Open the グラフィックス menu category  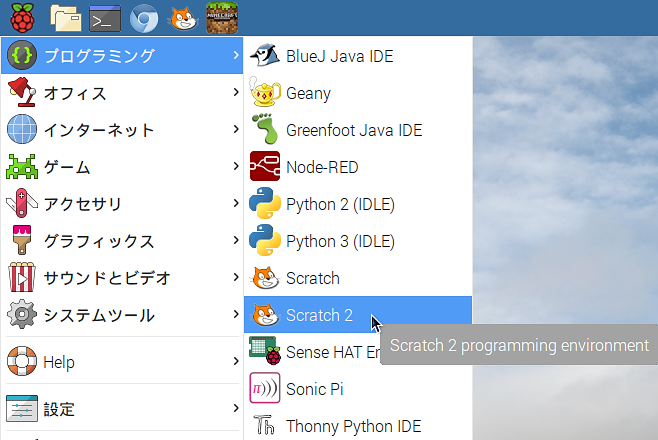122,240
